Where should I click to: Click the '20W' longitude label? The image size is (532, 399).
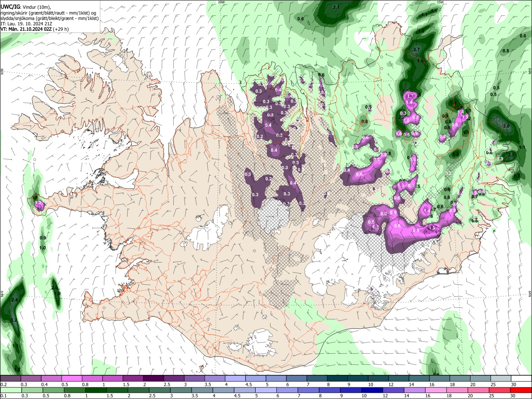point(221,2)
